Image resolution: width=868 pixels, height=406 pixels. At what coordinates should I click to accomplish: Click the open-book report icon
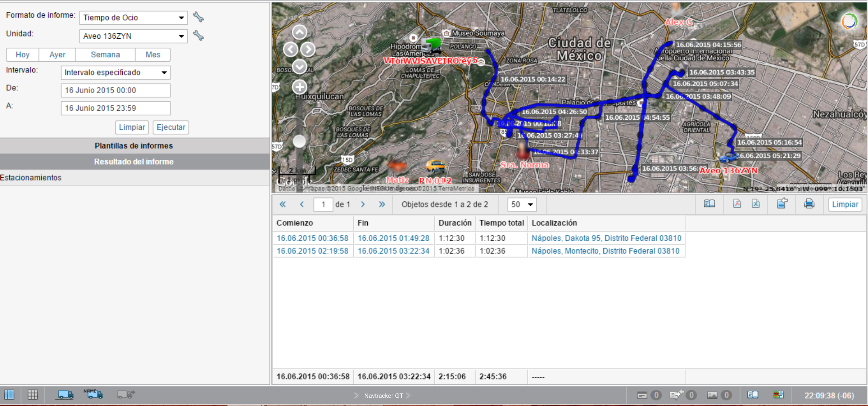709,204
